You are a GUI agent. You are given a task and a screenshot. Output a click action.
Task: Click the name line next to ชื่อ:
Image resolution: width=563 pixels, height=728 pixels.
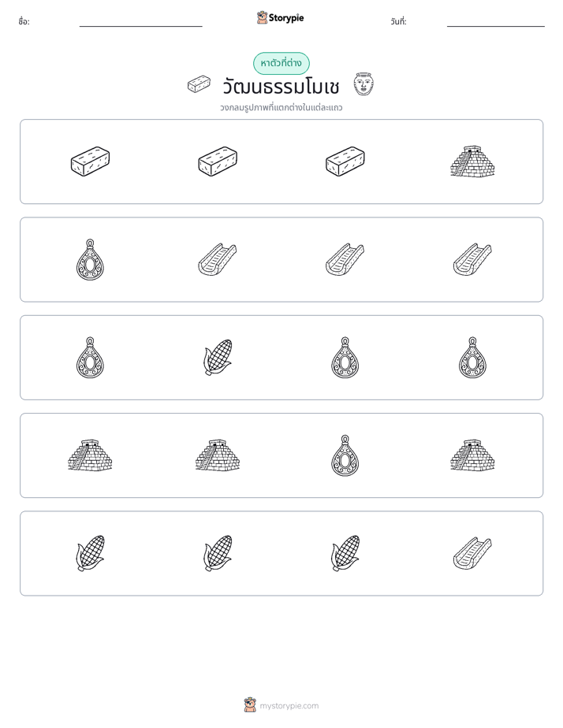tap(140, 22)
